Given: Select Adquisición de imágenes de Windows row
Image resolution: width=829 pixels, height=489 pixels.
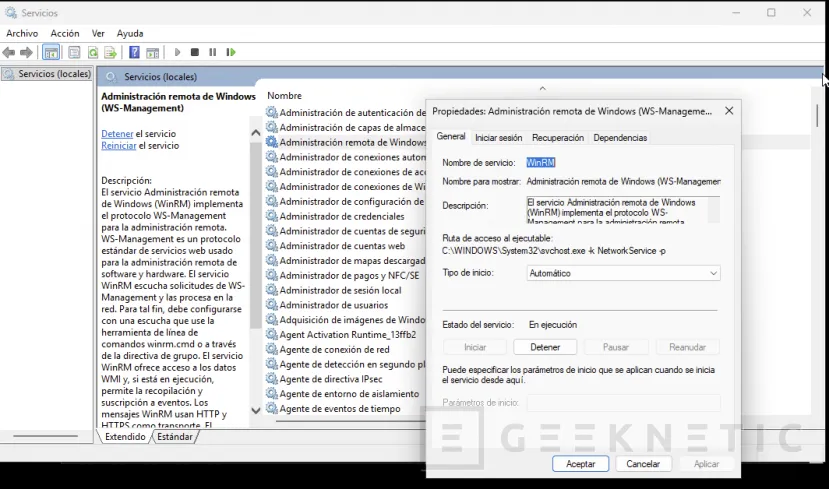Looking at the screenshot, I should click(346, 320).
